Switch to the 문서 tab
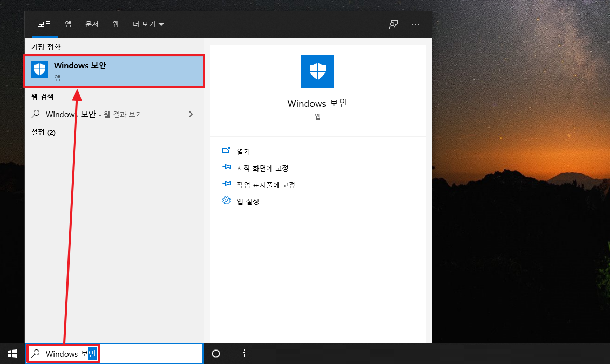Viewport: 610px width, 364px height. (92, 24)
